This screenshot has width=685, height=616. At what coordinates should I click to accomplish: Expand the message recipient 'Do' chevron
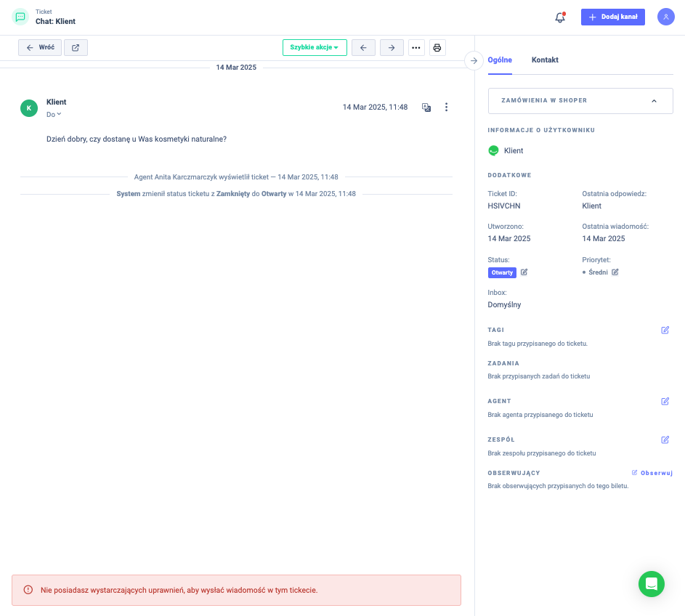pos(59,114)
